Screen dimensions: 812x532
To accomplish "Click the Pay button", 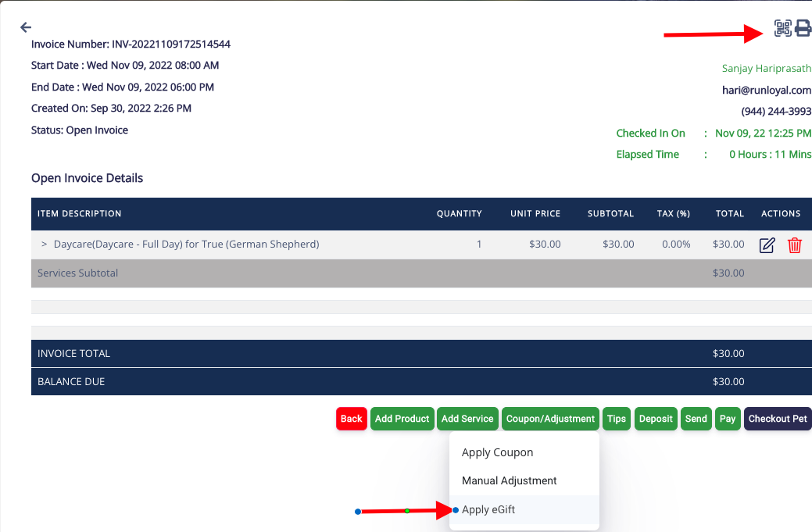I will (728, 419).
